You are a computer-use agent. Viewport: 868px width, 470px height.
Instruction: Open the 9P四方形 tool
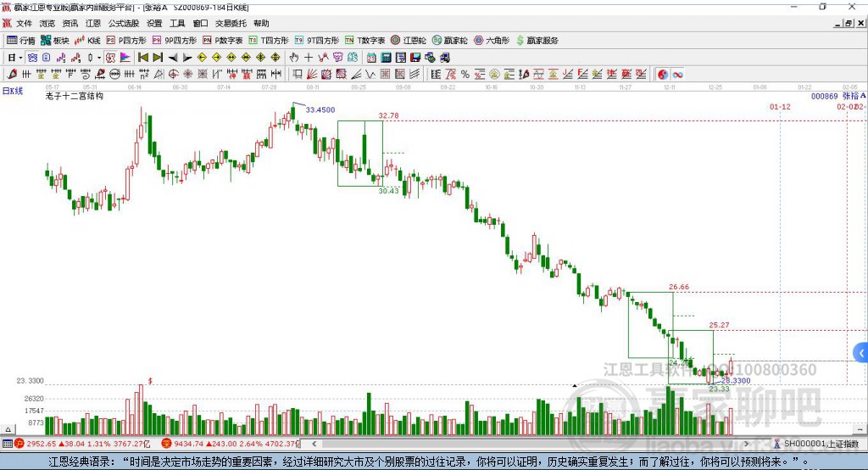(x=175, y=41)
